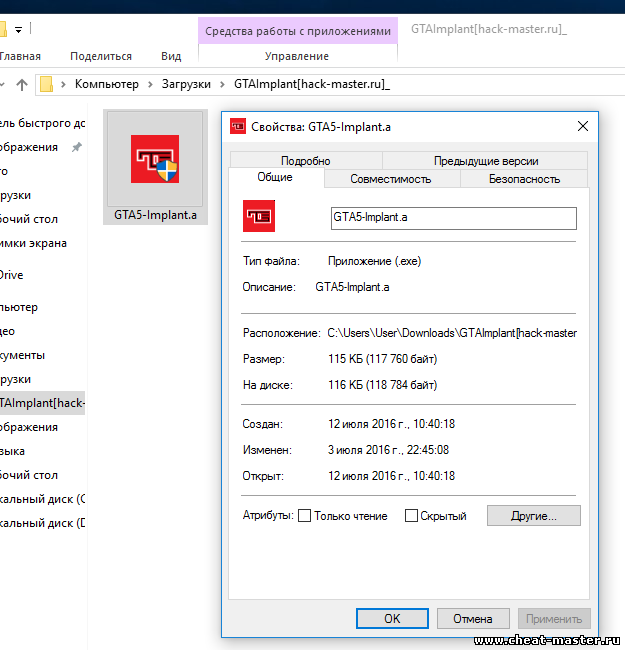Expand the chevron after Компьютер in breadcrumb
The width and height of the screenshot is (625, 650).
coord(149,84)
